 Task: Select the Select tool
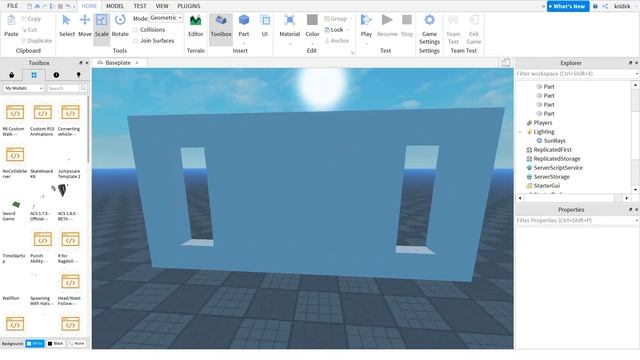click(67, 25)
